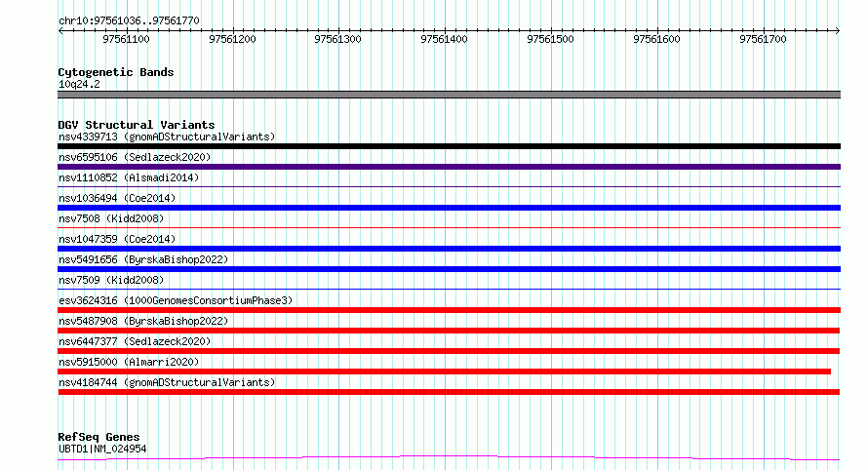Open variant label nsv5915000 (Almarri2020)
The image size is (868, 470).
(129, 362)
